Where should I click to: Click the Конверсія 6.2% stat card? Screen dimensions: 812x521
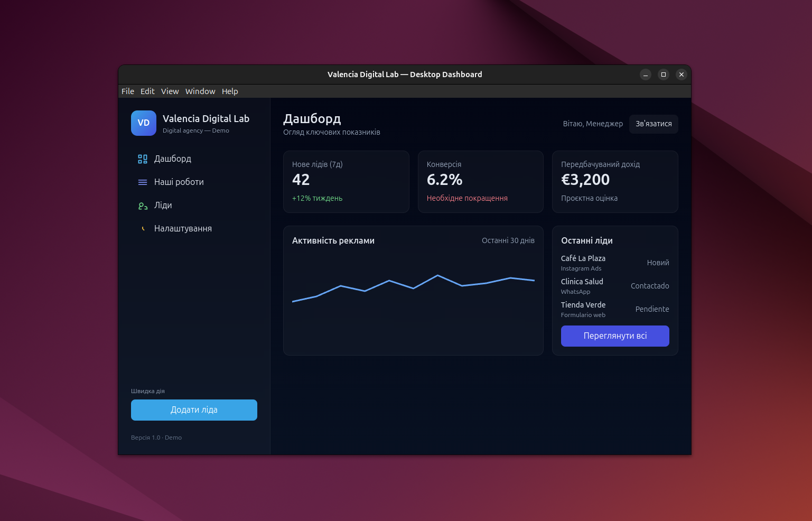pyautogui.click(x=480, y=182)
